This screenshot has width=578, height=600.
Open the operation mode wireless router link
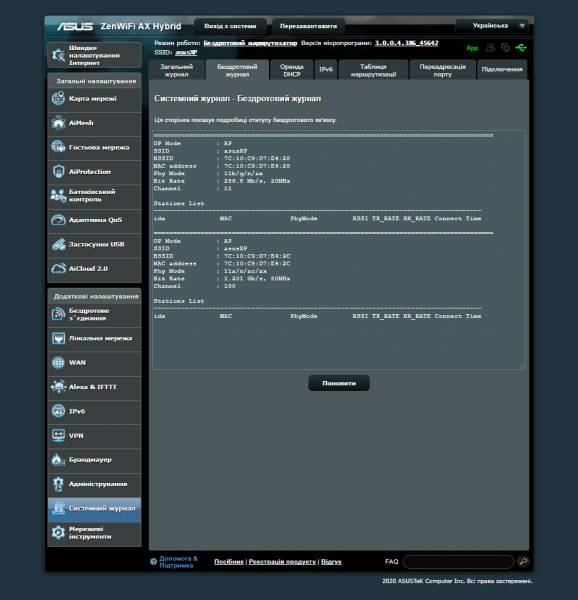pyautogui.click(x=250, y=43)
